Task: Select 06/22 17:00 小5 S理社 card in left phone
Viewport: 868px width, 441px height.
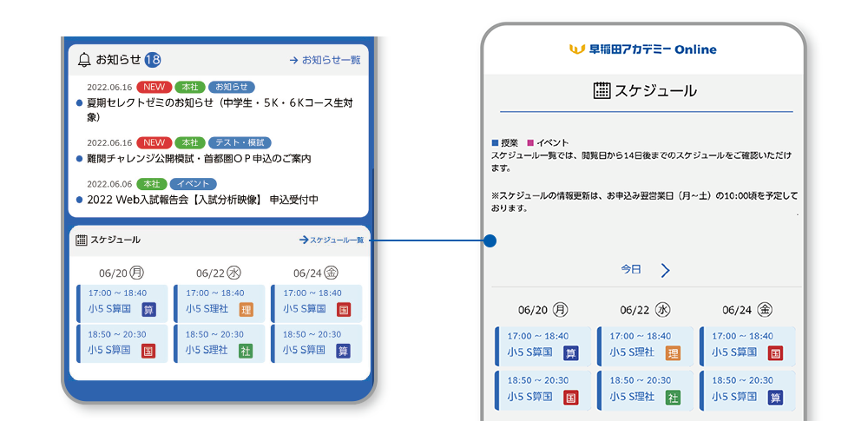Action: click(220, 303)
